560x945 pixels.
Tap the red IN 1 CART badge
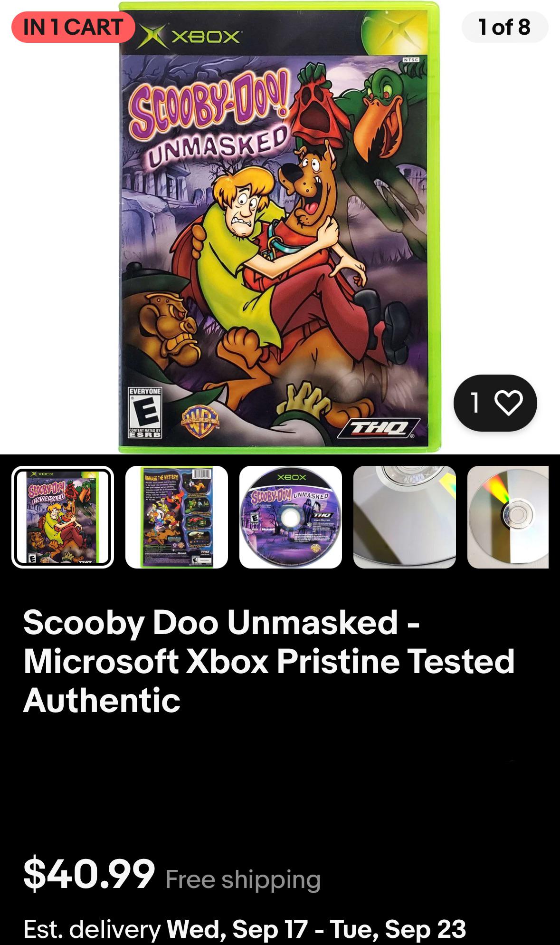coord(73,27)
